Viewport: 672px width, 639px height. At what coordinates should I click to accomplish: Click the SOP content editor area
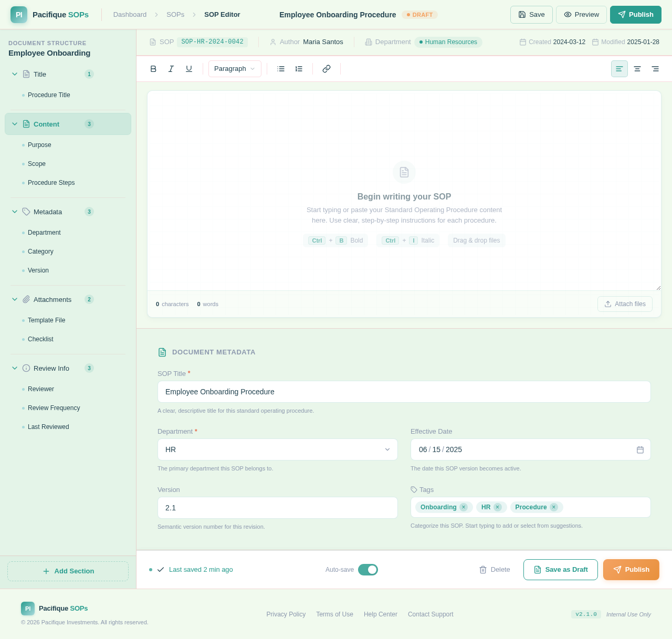pos(404,191)
